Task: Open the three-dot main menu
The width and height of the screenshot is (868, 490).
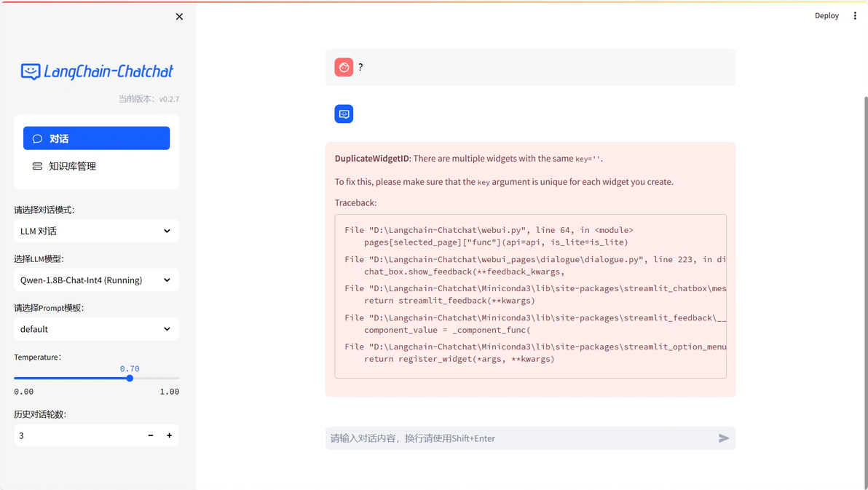Action: 855,16
